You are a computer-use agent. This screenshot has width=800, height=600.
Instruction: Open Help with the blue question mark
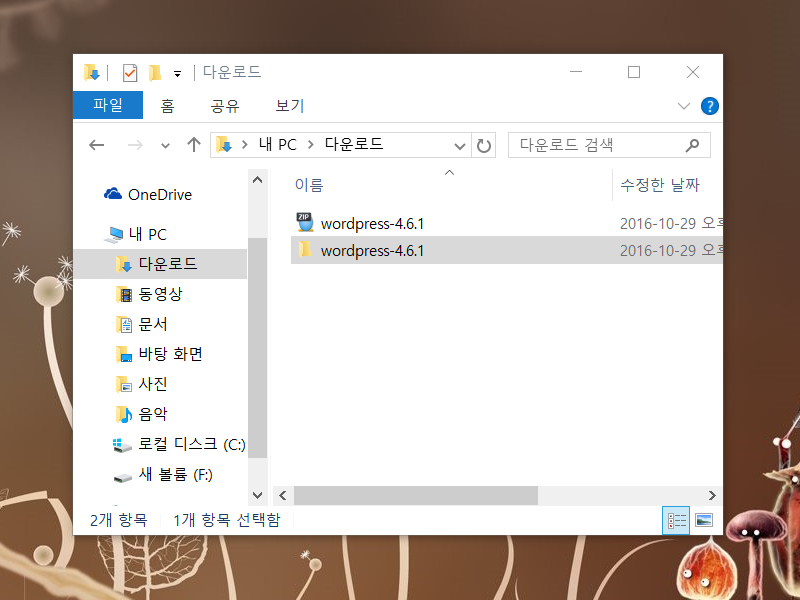(x=710, y=106)
